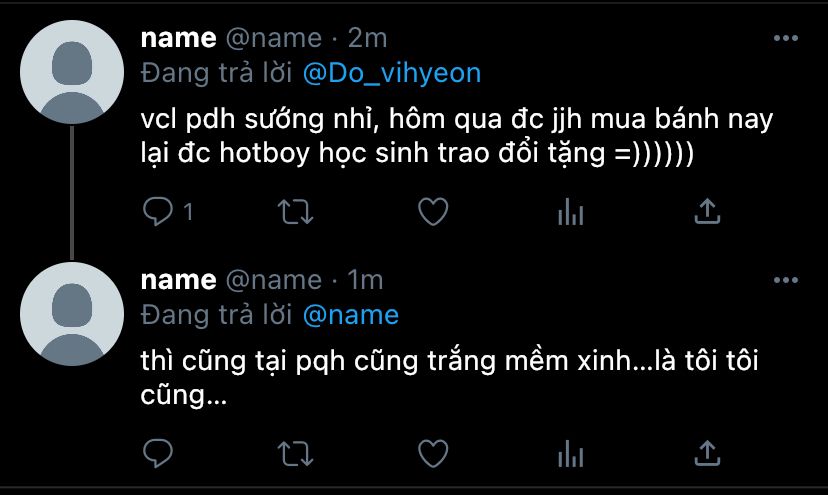Reply to the first tweet about pdh
Viewport: 828px width, 495px height.
click(x=158, y=212)
